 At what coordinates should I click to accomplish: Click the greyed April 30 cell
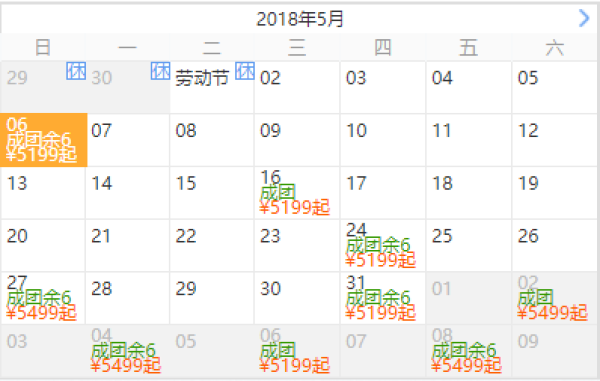coord(127,87)
